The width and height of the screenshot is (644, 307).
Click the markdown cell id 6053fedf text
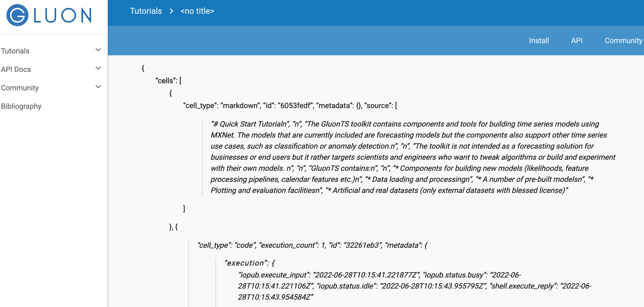[x=290, y=106]
